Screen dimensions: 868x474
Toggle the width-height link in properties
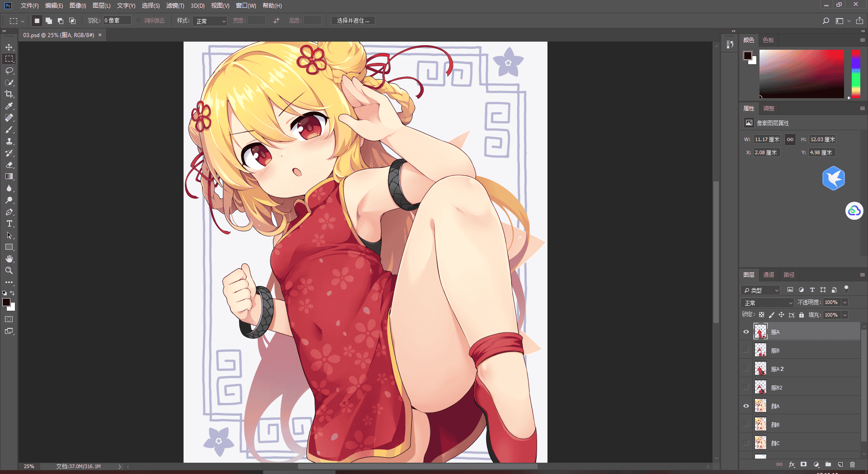790,139
